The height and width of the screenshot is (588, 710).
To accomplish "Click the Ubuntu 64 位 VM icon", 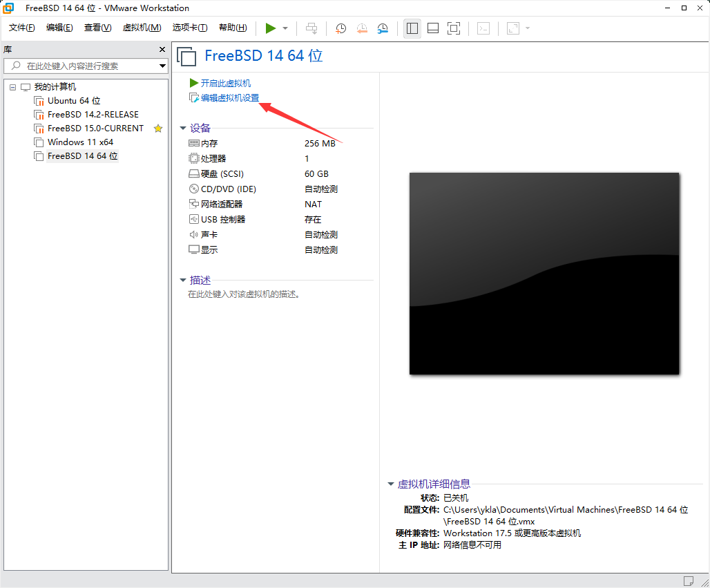I will click(x=39, y=101).
